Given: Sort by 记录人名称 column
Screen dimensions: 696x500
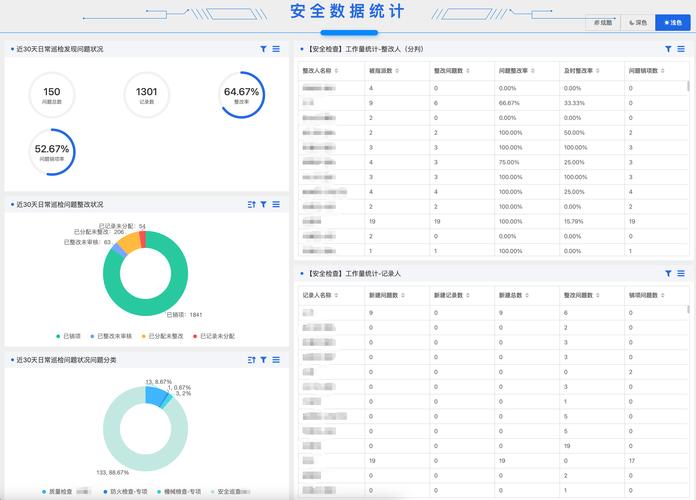Looking at the screenshot, I should (336, 295).
